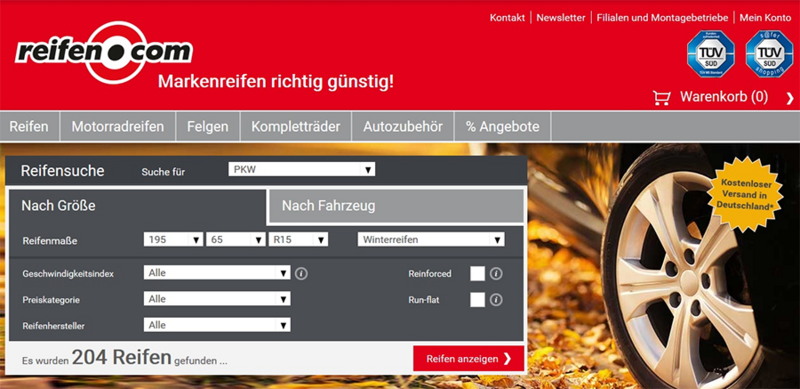The image size is (800, 389).
Task: Open the shopping cart icon
Action: [661, 98]
